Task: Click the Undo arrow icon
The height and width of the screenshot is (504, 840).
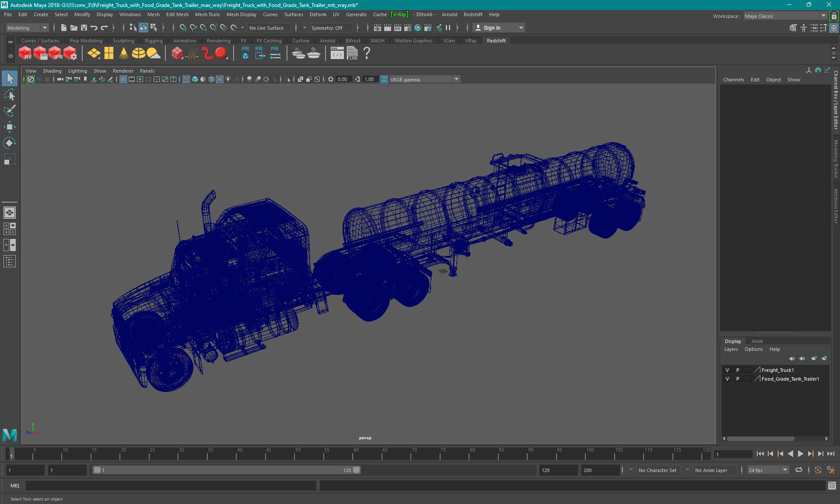Action: [94, 28]
